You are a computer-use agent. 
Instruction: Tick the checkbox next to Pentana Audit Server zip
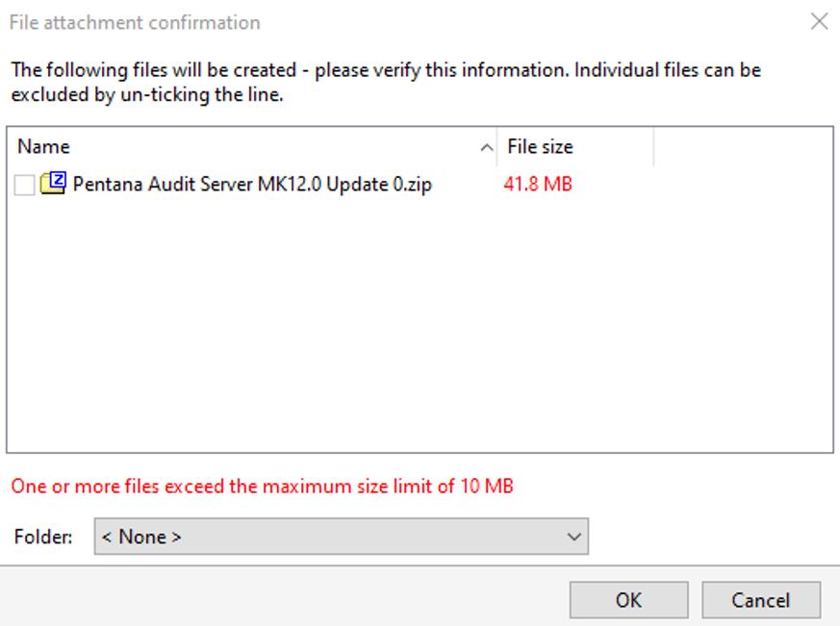click(25, 185)
